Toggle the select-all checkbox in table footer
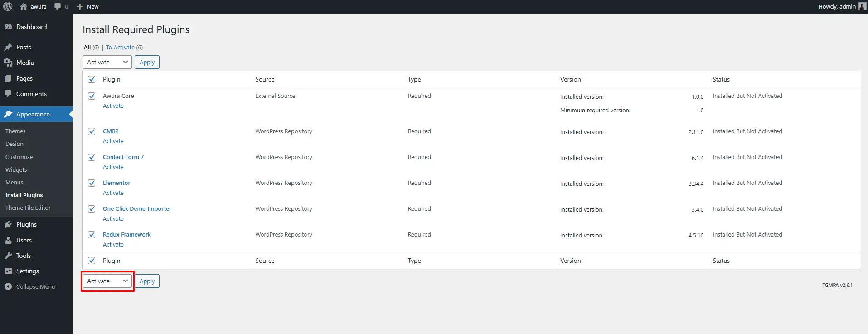This screenshot has width=868, height=334. pos(92,261)
